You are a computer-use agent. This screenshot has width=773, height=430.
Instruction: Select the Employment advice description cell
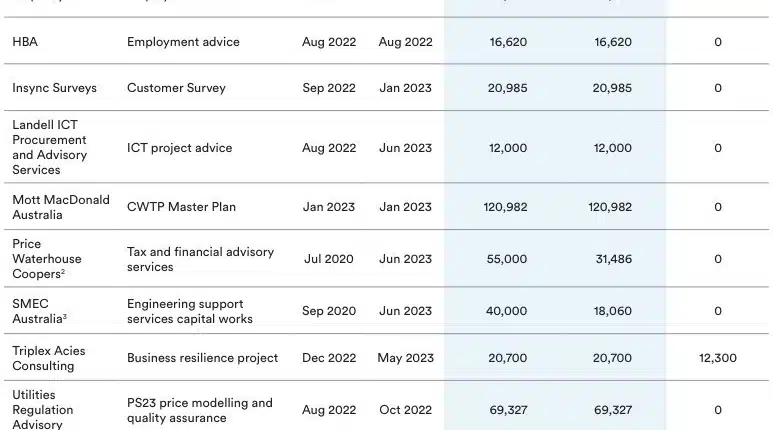[183, 42]
